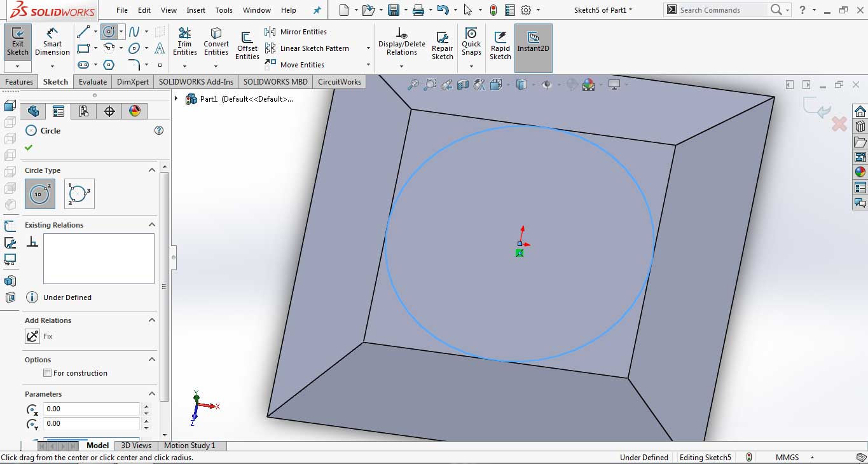Collapse the Add Relations section
This screenshot has width=868, height=464.
point(152,320)
